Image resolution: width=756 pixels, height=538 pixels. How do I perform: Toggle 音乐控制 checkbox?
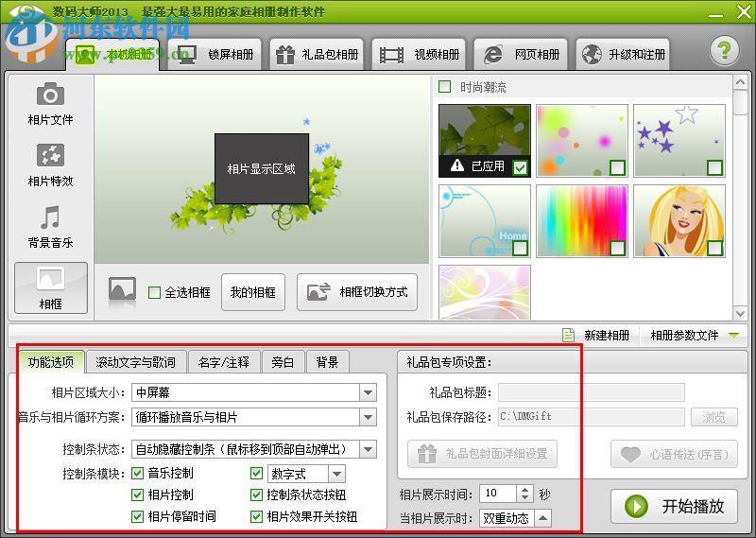[137, 473]
